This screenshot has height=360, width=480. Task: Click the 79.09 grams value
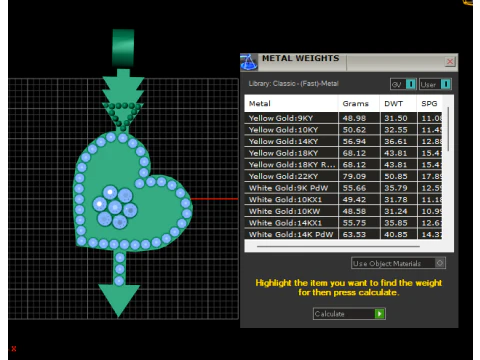tap(354, 176)
